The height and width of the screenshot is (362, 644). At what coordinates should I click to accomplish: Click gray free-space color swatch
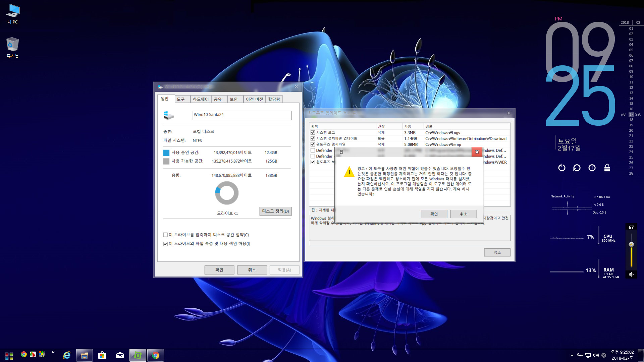[166, 162]
